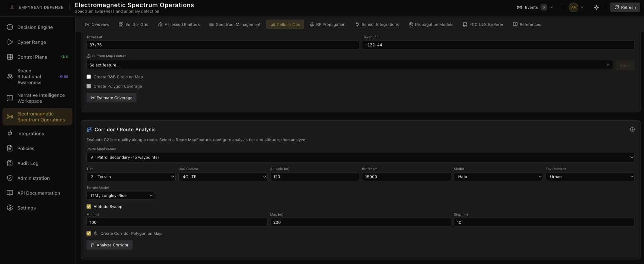The image size is (644, 264).
Task: Click the Policies document icon
Action: [x=10, y=148]
